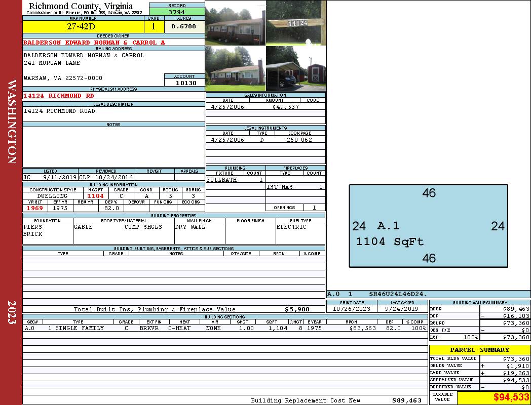This screenshot has height=405, width=532.
Task: Select the brick house side-view photo
Action: (235, 68)
